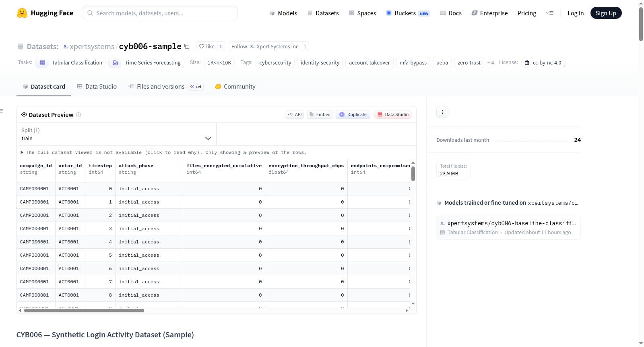Screen dimensions: 644x347
Task: Click the follower count 1
Action: (305, 46)
